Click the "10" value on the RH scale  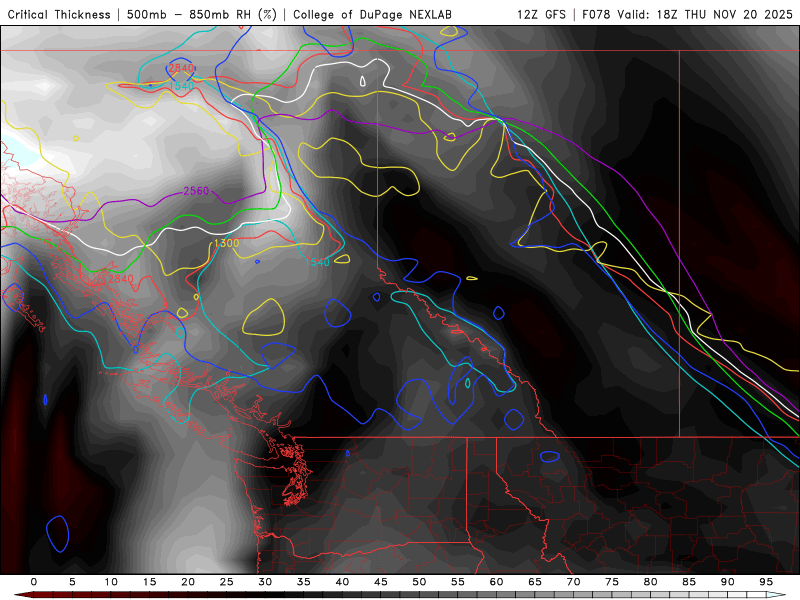tap(111, 582)
